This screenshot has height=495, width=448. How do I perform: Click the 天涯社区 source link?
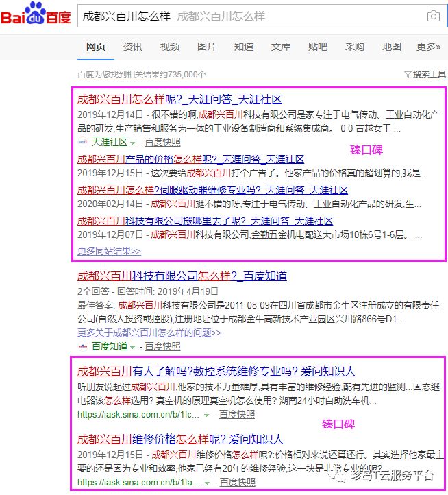pyautogui.click(x=109, y=143)
